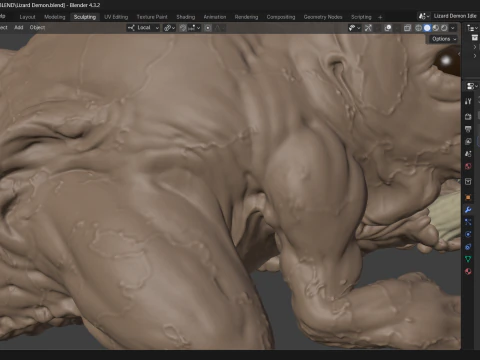Switch to Solid viewport shading
The image size is (480, 360).
427,28
